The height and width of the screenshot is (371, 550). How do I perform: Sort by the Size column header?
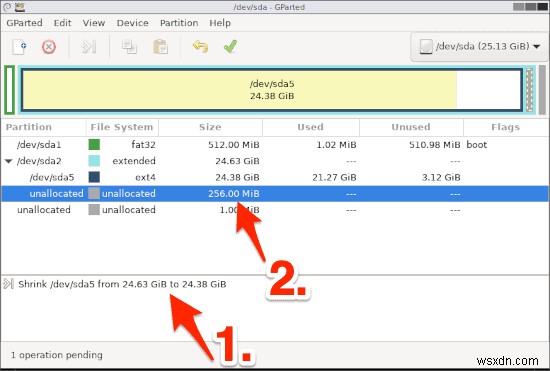(x=210, y=127)
